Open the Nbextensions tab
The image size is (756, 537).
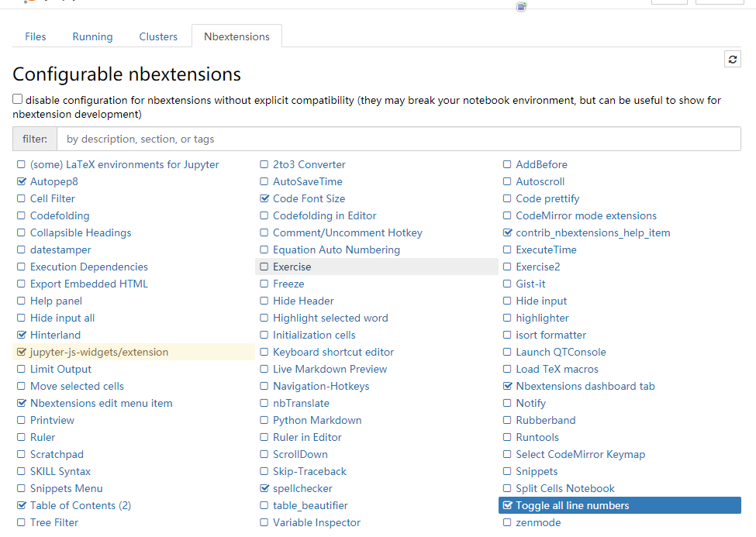tap(236, 36)
